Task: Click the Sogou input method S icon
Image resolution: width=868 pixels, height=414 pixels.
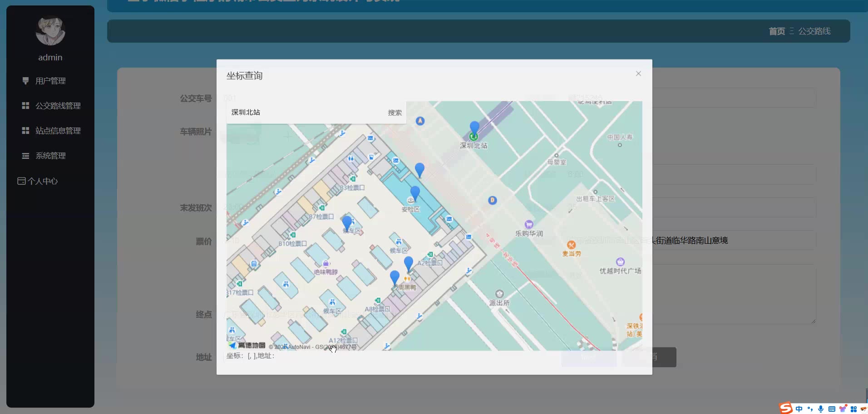Action: click(x=786, y=408)
